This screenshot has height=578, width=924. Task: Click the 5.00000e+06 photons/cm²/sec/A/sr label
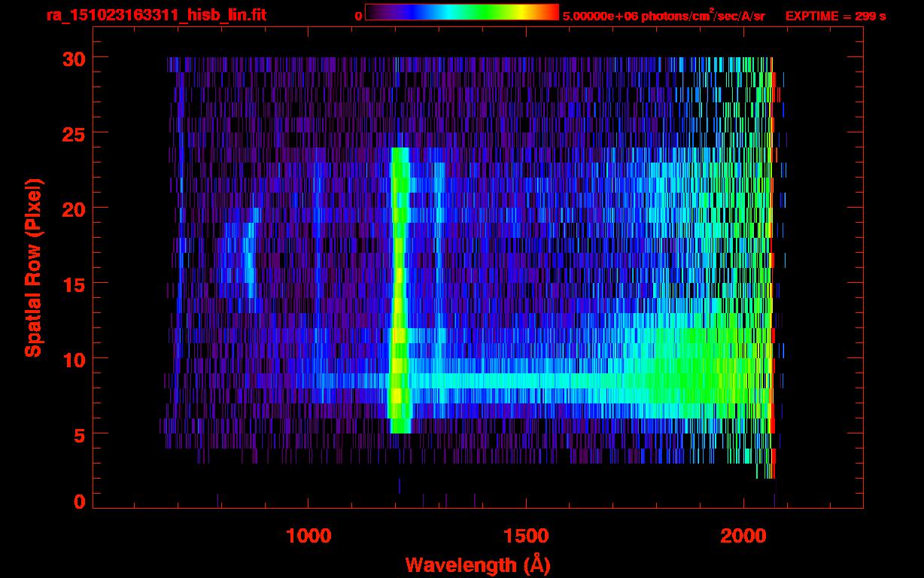pos(664,15)
